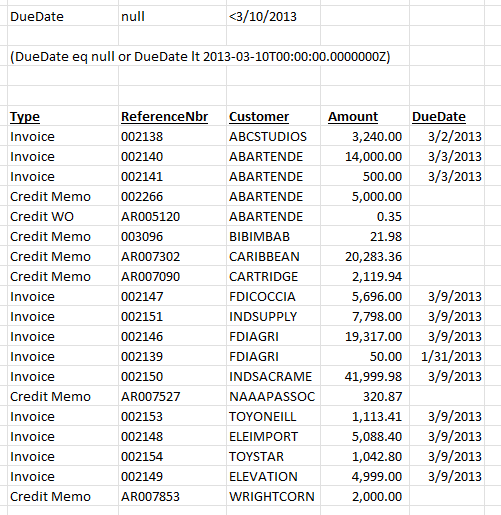Select the Amount header cell
Screen dimensions: 501x515
pos(365,116)
